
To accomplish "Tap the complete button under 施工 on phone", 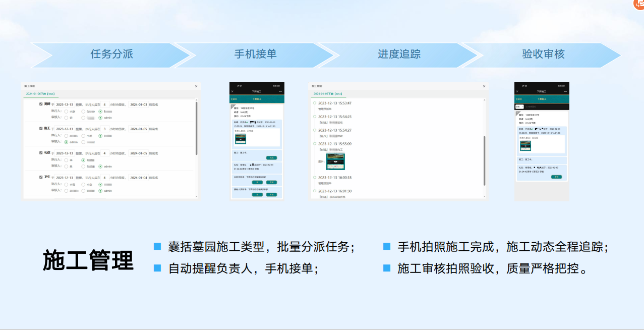I will 271,158.
